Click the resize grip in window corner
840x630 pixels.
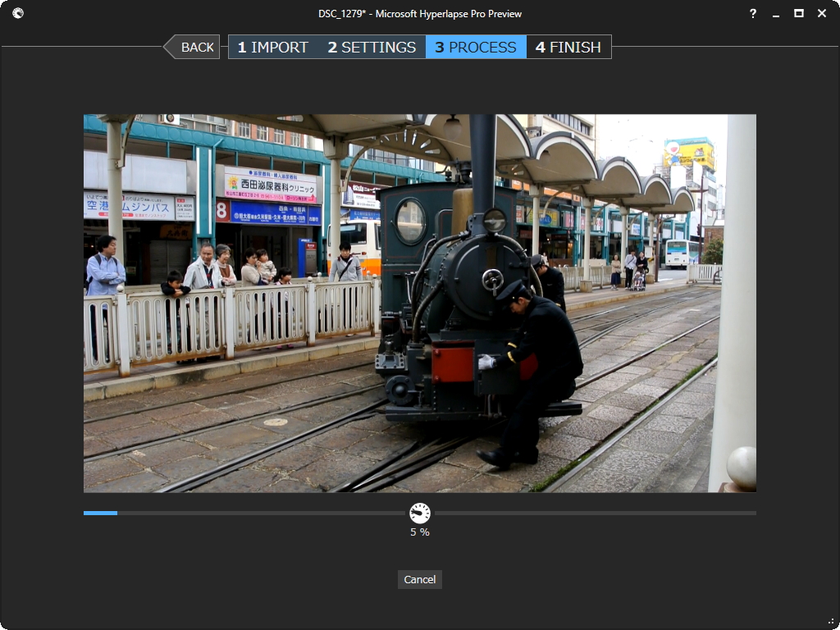coord(832,623)
